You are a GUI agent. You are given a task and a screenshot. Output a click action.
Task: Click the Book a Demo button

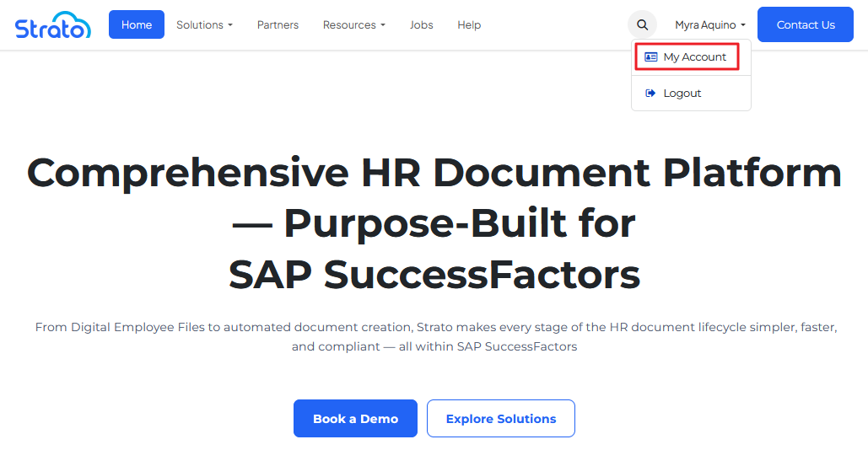click(355, 419)
